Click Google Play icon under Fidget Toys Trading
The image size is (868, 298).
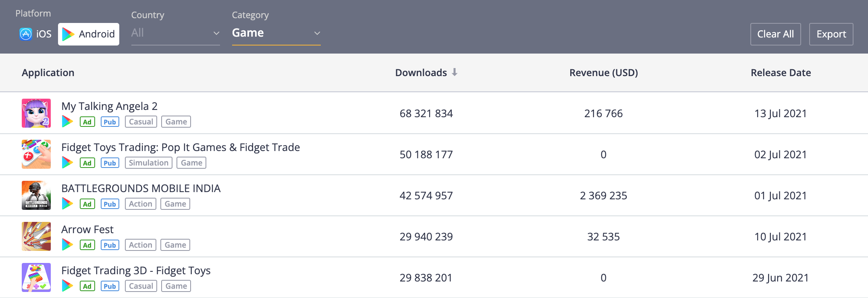[x=67, y=162]
